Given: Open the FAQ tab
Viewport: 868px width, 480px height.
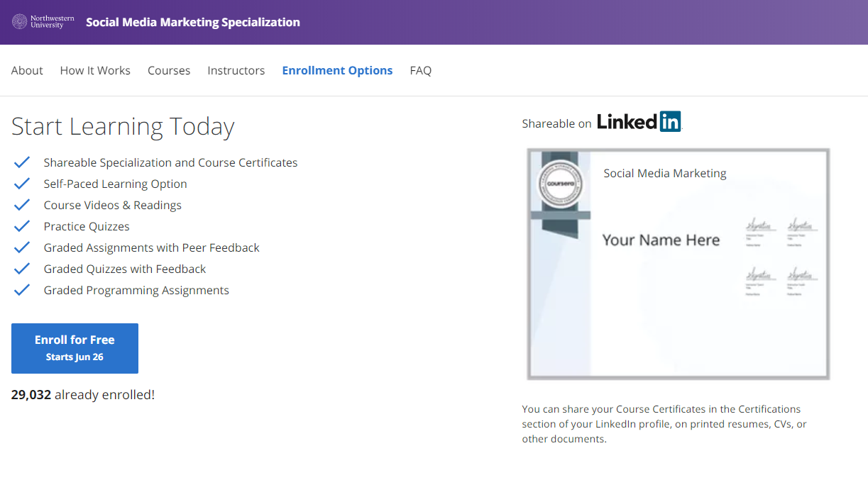Looking at the screenshot, I should click(421, 70).
